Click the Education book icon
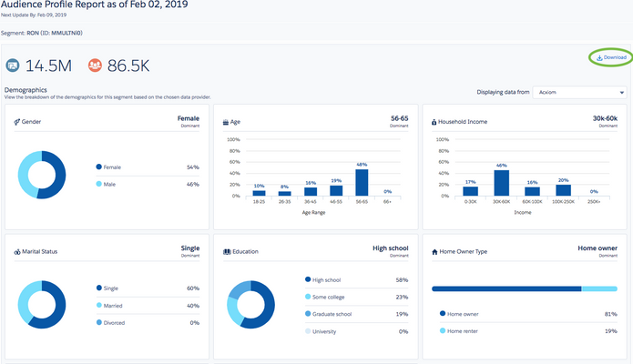 coord(227,252)
